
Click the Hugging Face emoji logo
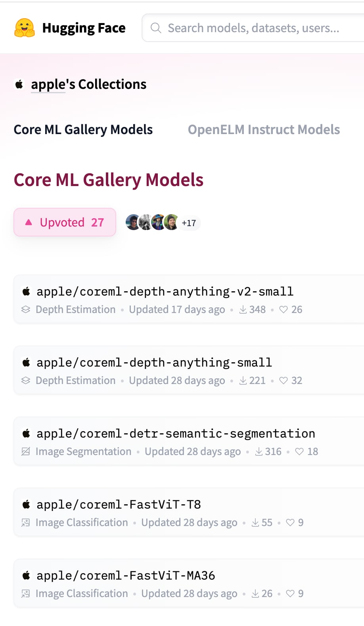25,28
